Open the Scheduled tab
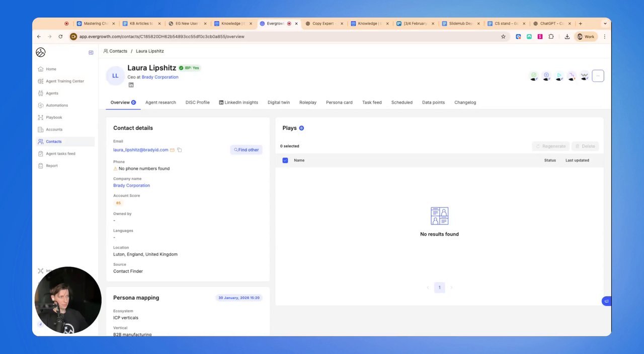This screenshot has height=354, width=644. point(402,102)
